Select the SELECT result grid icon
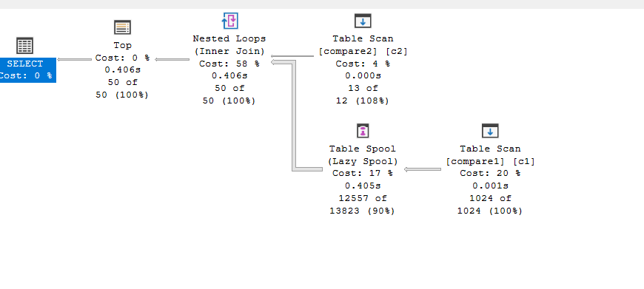 pyautogui.click(x=24, y=46)
